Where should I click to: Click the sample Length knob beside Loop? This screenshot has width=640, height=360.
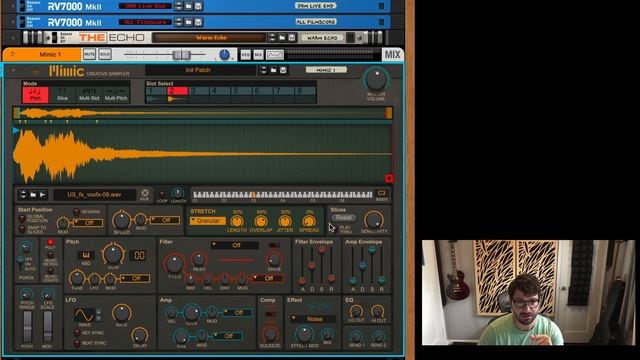click(178, 193)
